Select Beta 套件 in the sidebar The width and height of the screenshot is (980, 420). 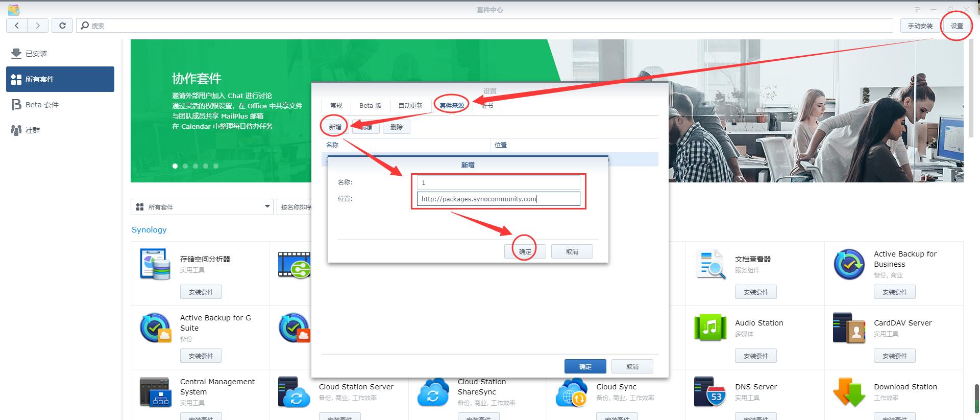point(42,105)
